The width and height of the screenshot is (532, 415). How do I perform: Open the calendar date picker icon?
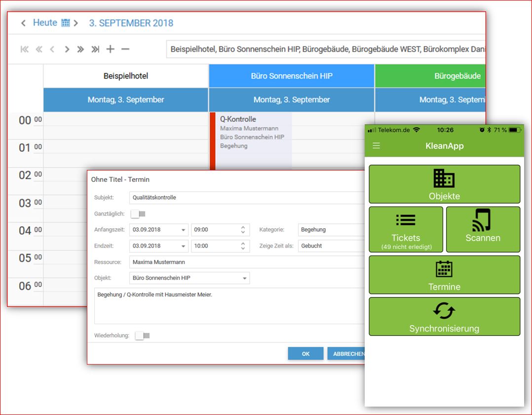pos(66,23)
